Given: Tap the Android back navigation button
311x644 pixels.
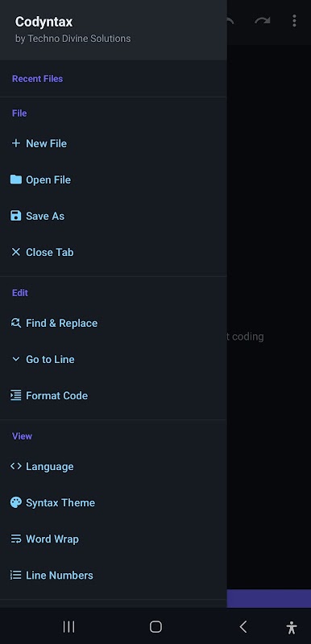Looking at the screenshot, I should [243, 626].
